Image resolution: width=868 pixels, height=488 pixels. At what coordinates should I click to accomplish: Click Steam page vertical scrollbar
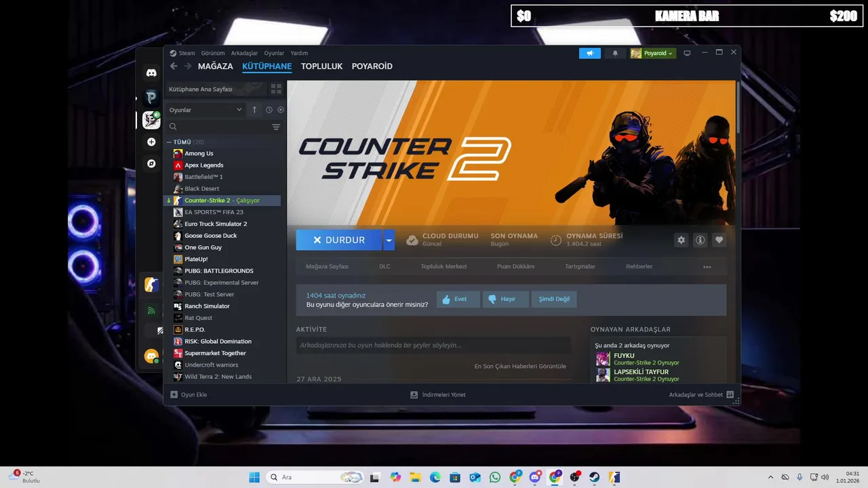click(x=738, y=108)
